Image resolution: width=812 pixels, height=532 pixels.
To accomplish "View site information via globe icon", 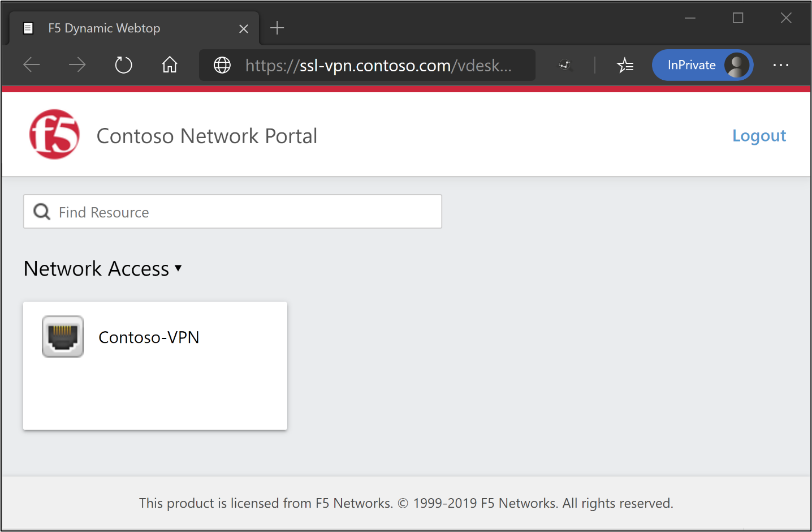I will [x=222, y=65].
